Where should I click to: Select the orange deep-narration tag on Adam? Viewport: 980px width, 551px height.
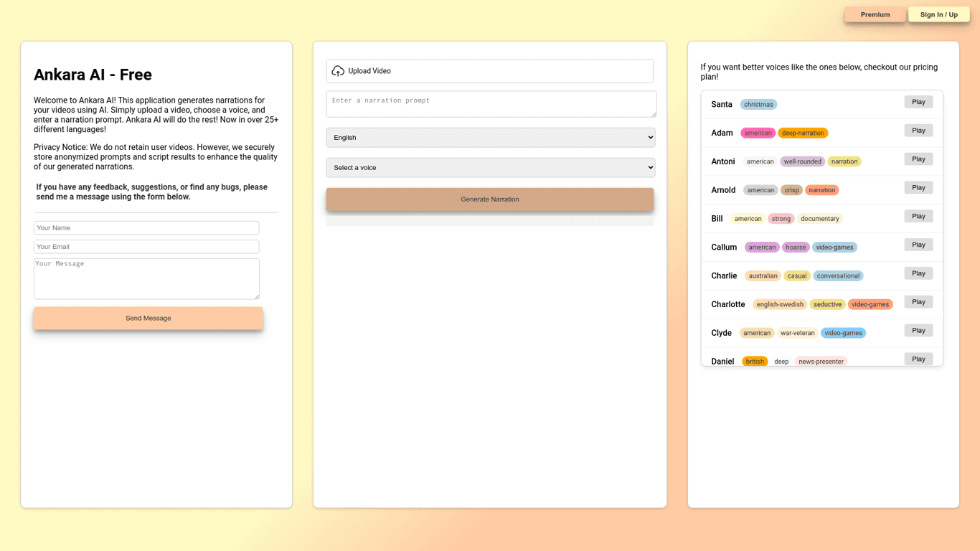[803, 133]
